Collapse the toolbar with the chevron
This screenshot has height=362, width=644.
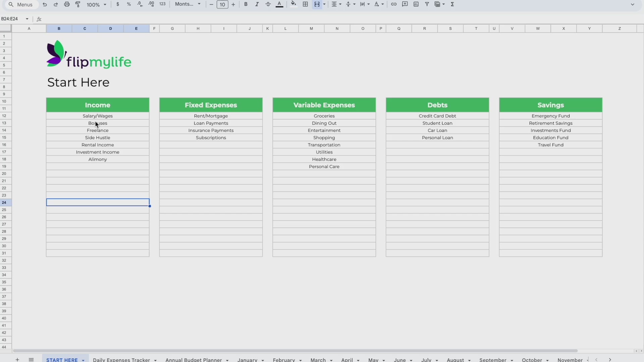click(633, 4)
